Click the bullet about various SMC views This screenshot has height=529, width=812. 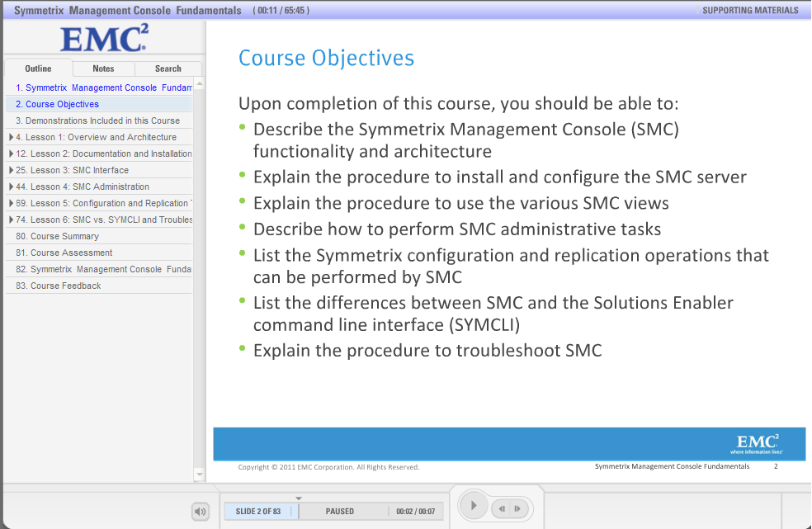(461, 203)
